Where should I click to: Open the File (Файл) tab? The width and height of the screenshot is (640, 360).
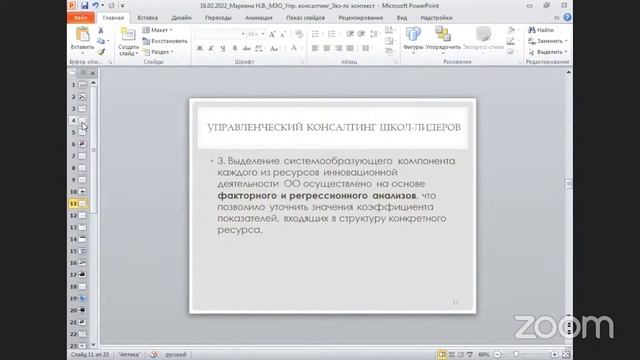pyautogui.click(x=81, y=18)
